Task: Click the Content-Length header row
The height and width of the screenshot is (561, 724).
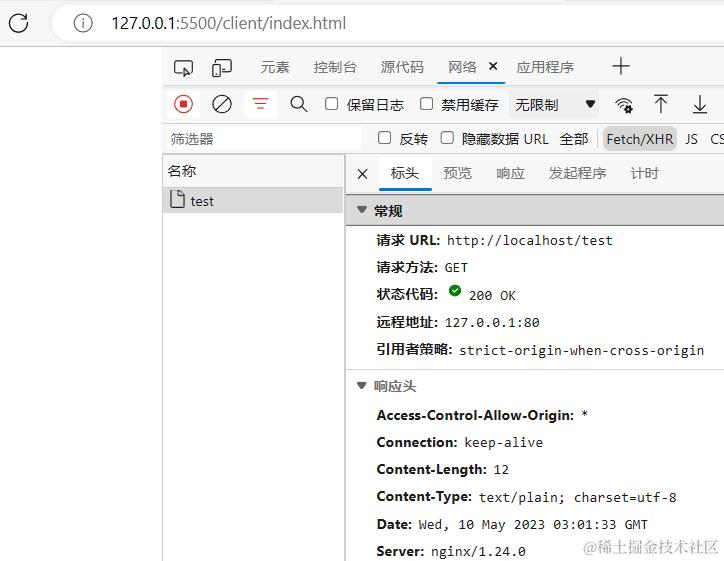Action: (x=442, y=470)
